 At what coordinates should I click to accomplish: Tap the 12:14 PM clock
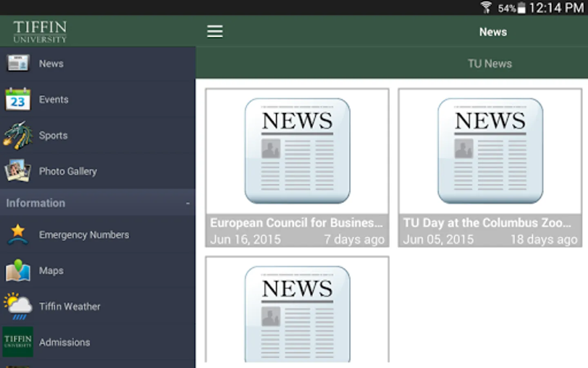[x=556, y=8]
